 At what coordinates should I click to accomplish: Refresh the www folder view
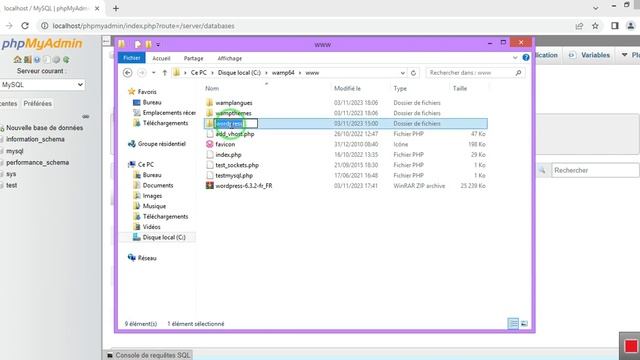(x=413, y=73)
